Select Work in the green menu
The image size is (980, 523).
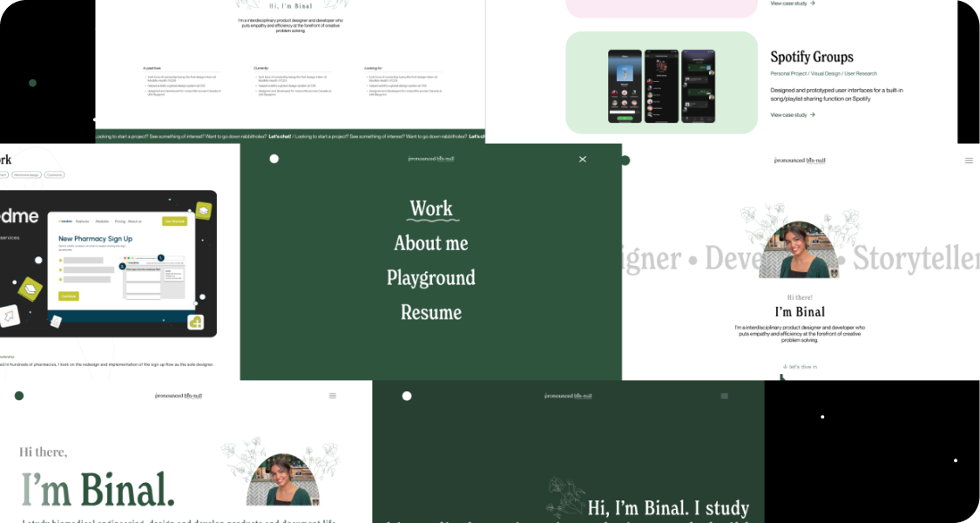click(x=431, y=208)
